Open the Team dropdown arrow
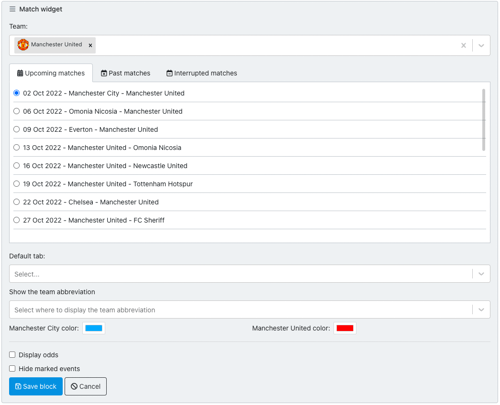The height and width of the screenshot is (405, 500). tap(481, 45)
